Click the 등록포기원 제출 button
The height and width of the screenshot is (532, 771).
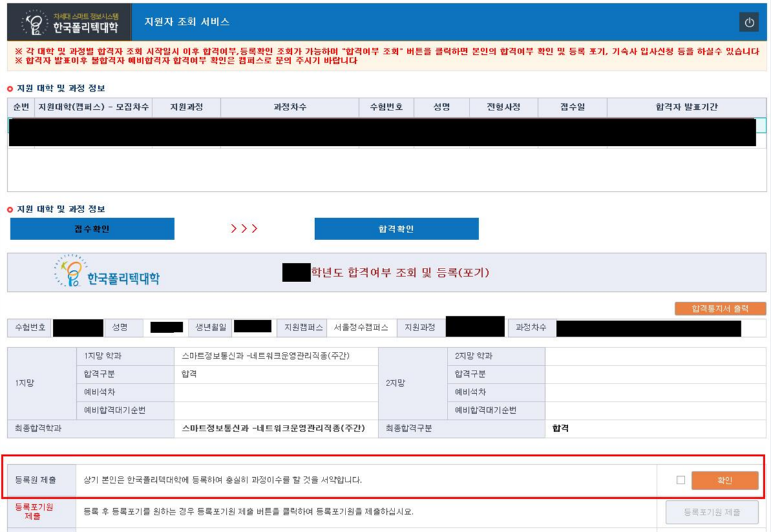(x=712, y=513)
